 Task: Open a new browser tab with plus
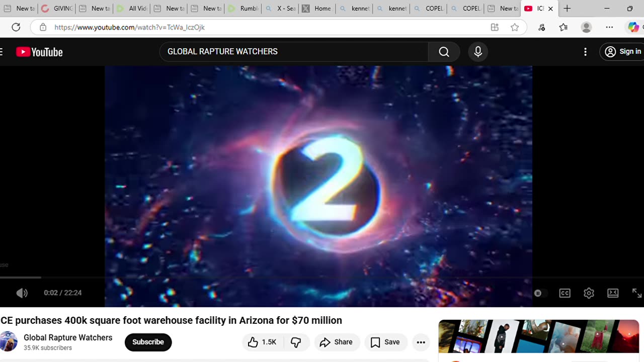[567, 9]
